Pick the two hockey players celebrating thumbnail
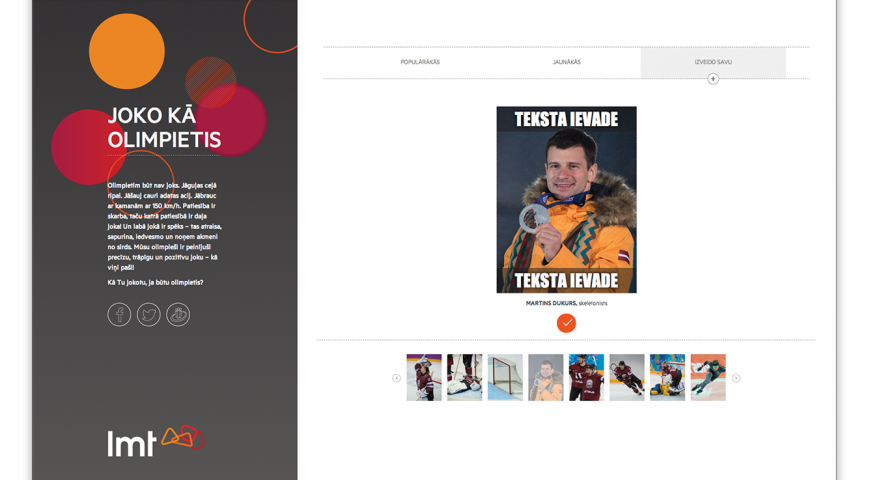The width and height of the screenshot is (870, 480). [586, 378]
